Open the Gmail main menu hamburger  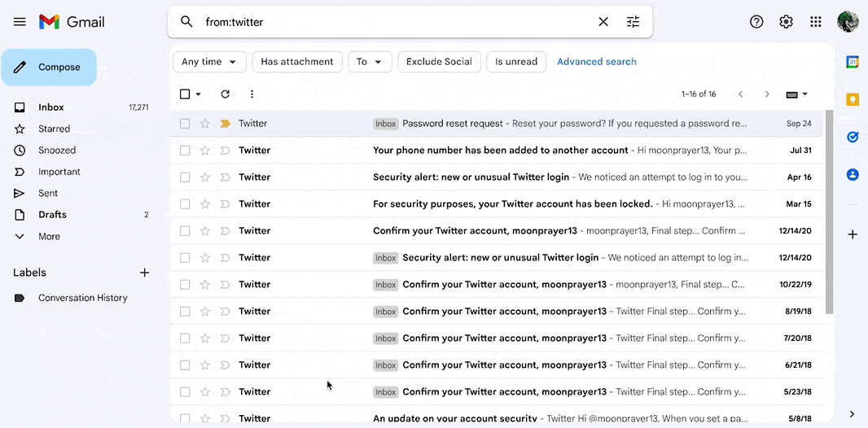[x=20, y=22]
